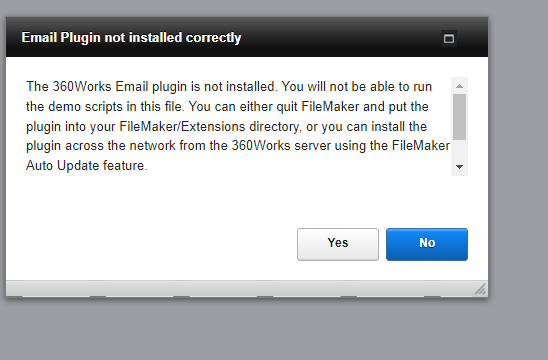548x360 pixels.
Task: Click the gray background below the dialog
Action: (x=245, y=330)
